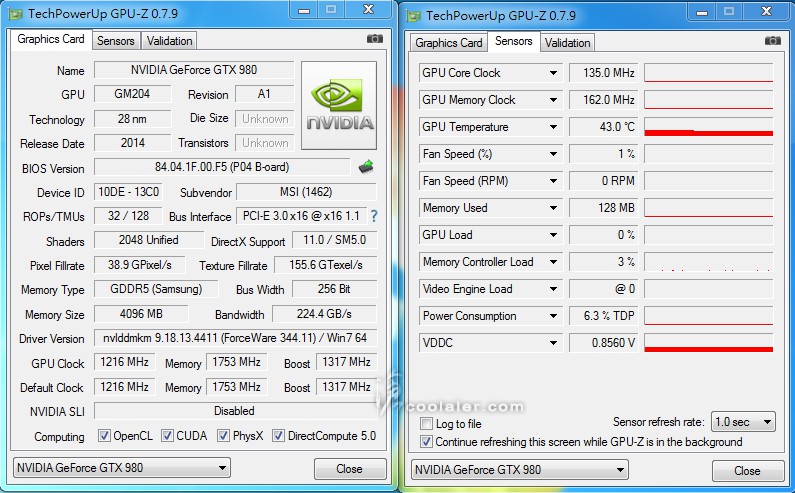Image resolution: width=795 pixels, height=493 pixels.
Task: Open the GPU Core Clock sensor dropdown
Action: [553, 73]
